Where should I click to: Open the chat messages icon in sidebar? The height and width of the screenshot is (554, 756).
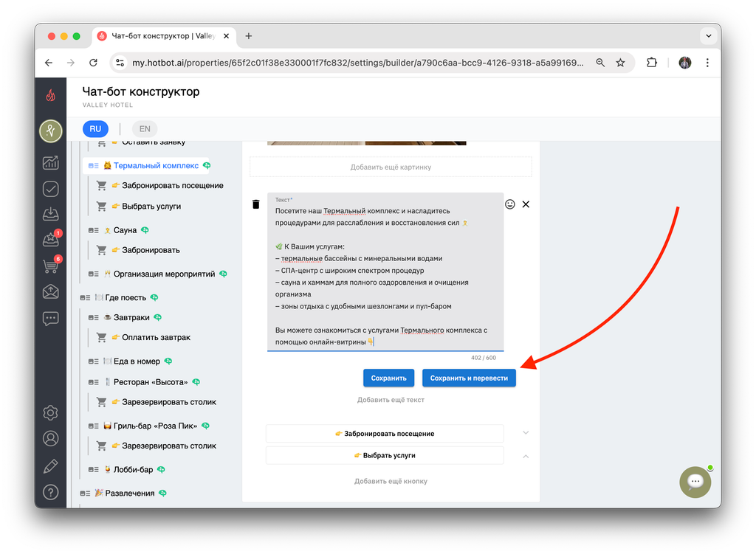pyautogui.click(x=51, y=319)
